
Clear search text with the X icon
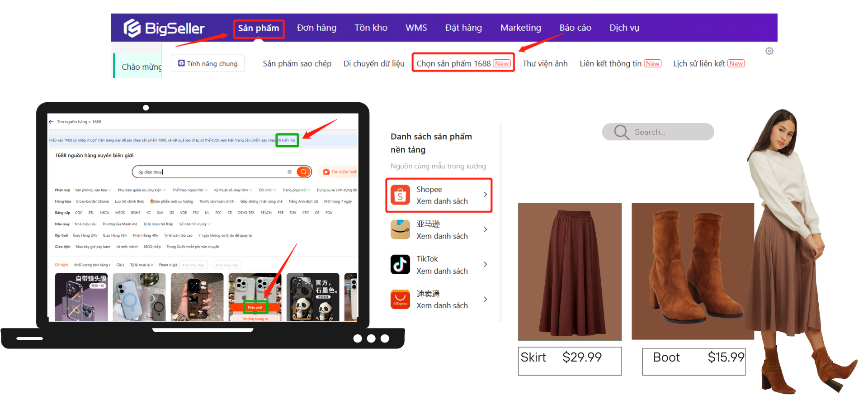pyautogui.click(x=289, y=172)
